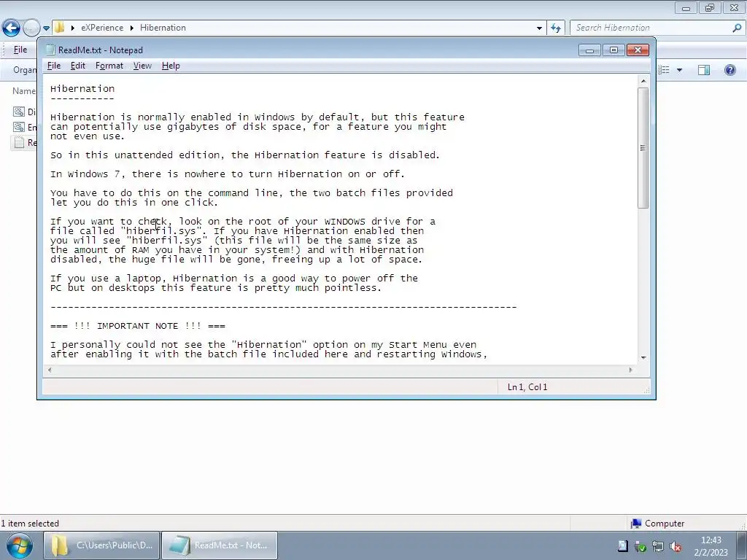Viewport: 747px width, 560px height.
Task: Select Hibernation breadcrumb in address bar
Action: tap(163, 28)
